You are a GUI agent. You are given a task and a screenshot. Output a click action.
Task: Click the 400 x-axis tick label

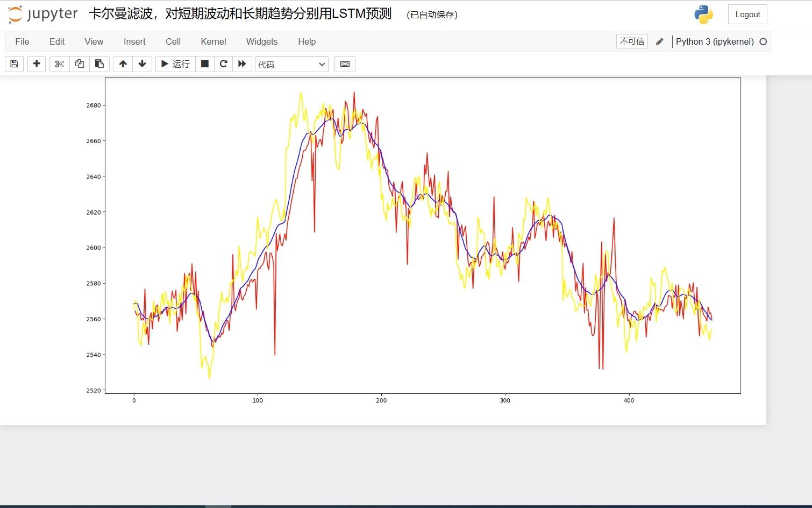pos(629,400)
